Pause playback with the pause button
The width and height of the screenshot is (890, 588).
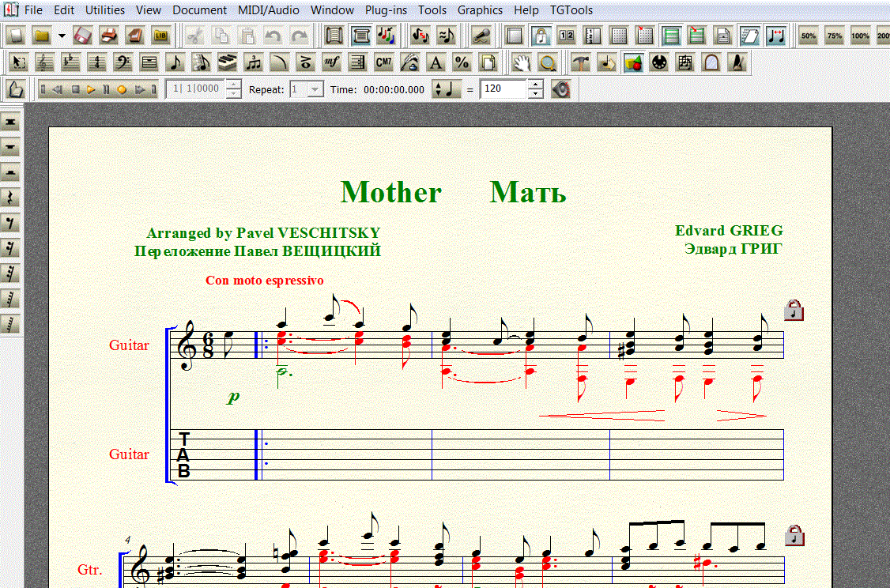click(106, 89)
